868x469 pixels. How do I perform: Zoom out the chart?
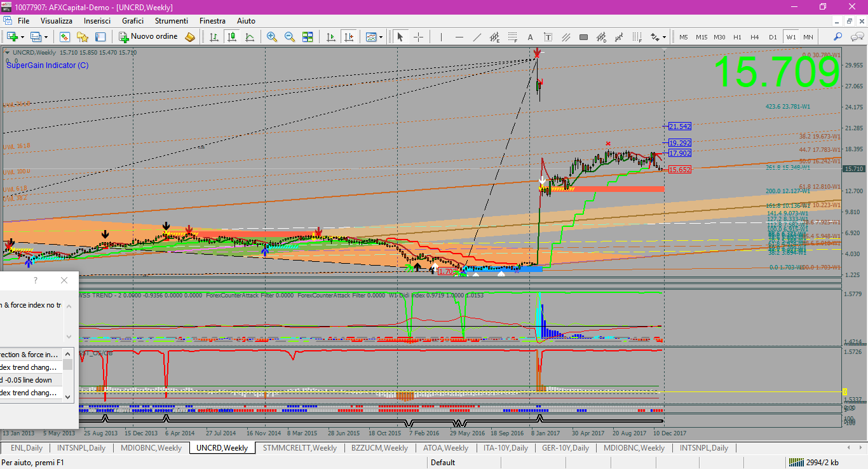[290, 37]
